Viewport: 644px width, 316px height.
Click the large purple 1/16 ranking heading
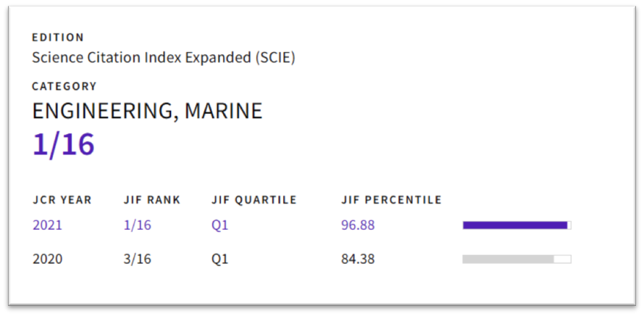64,144
